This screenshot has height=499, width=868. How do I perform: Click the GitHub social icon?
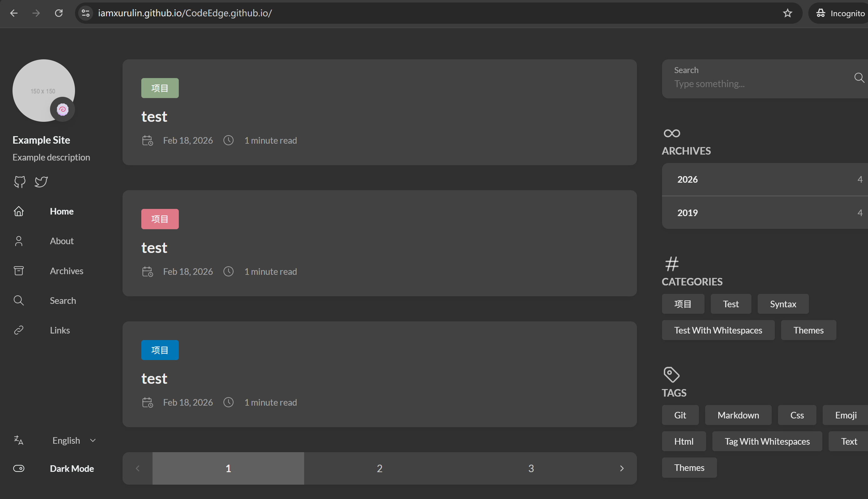20,182
